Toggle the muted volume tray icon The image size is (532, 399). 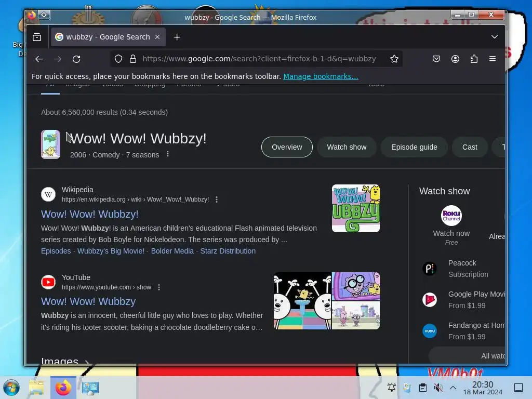[x=438, y=388]
